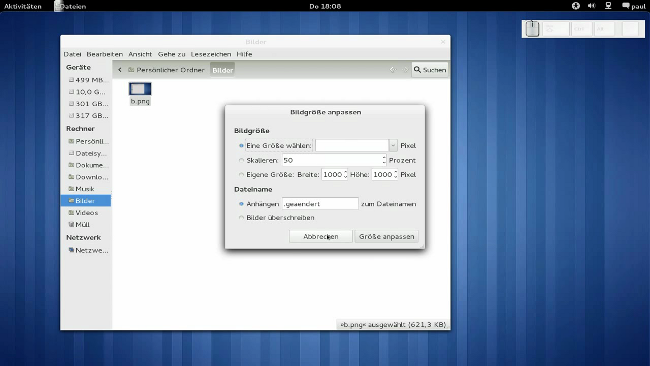Open the Datei menu
650x366 pixels.
tap(73, 54)
